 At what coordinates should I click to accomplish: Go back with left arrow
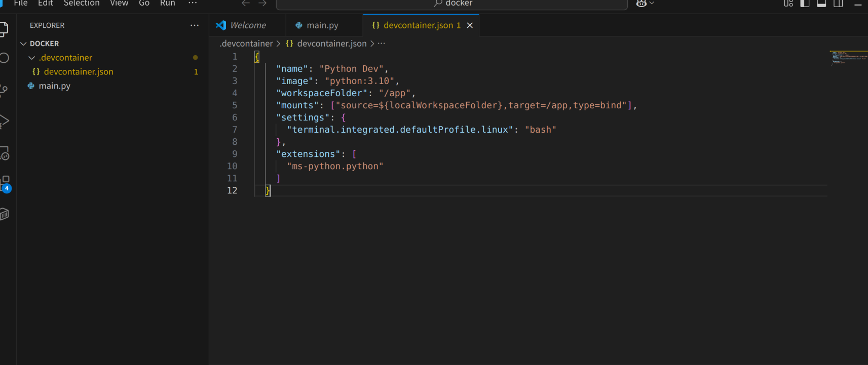(246, 4)
